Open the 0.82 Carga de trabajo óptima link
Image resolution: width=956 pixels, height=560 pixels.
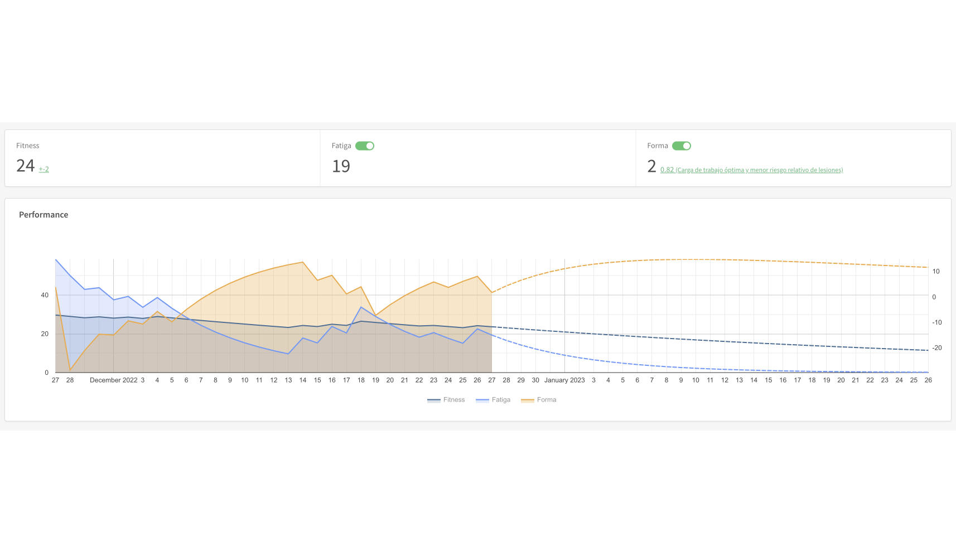tap(751, 170)
